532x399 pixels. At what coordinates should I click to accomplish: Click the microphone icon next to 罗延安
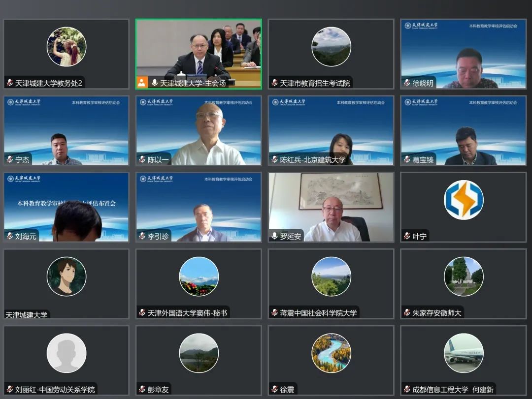click(274, 236)
